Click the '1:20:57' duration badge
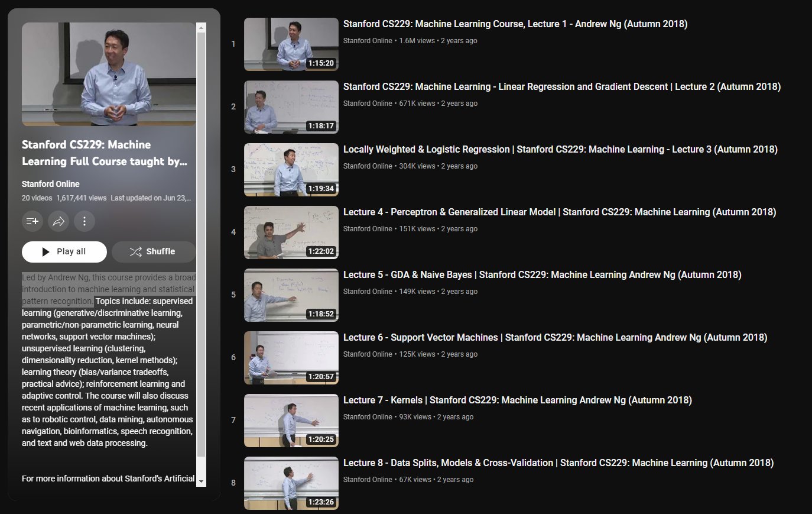The image size is (812, 514). pos(321,377)
